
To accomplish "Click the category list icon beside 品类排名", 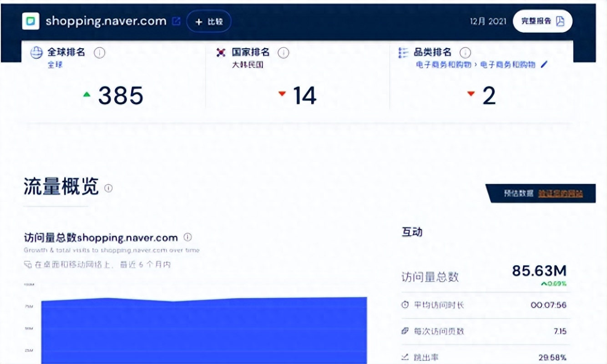I will coord(403,53).
